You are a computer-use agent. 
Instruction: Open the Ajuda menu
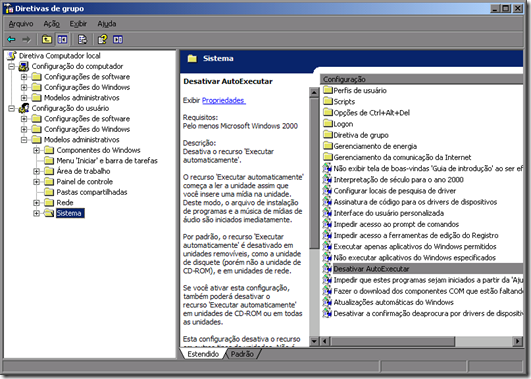pyautogui.click(x=107, y=24)
